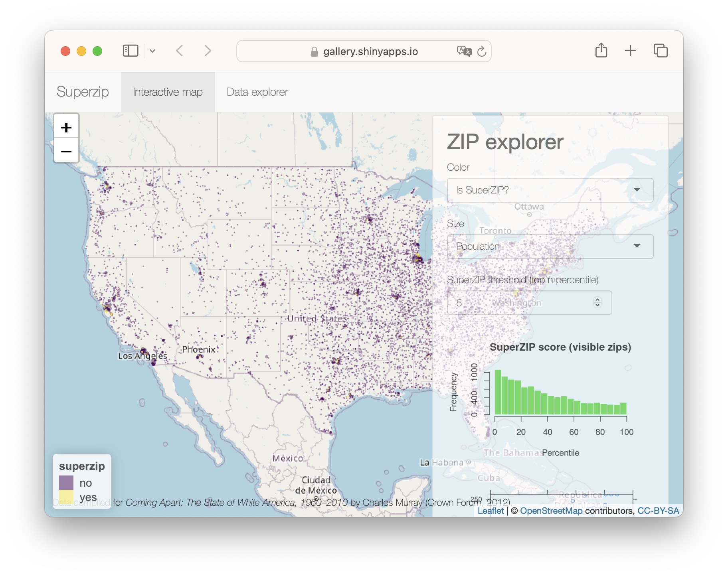728x576 pixels.
Task: Open the Leaflet attribution link
Action: [x=491, y=511]
